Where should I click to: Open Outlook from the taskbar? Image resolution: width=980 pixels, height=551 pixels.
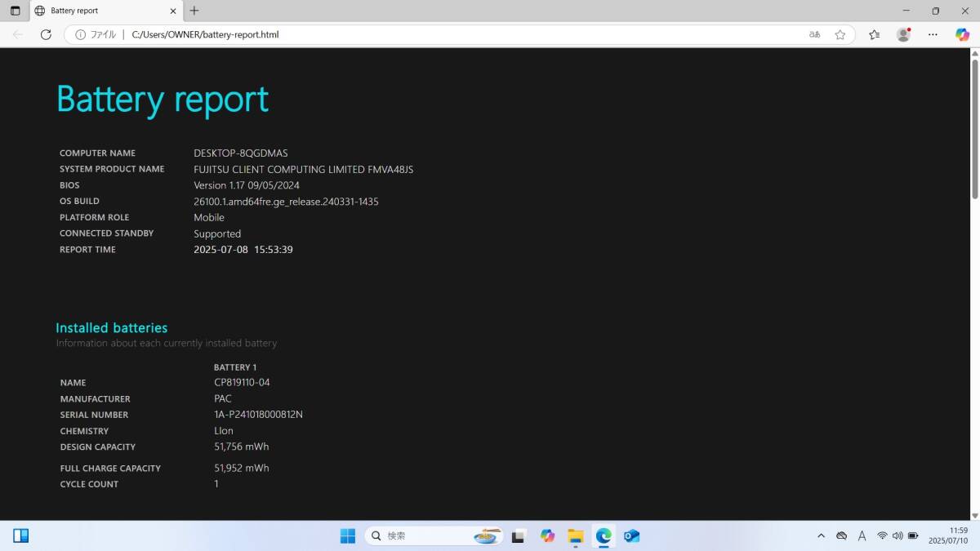[631, 535]
